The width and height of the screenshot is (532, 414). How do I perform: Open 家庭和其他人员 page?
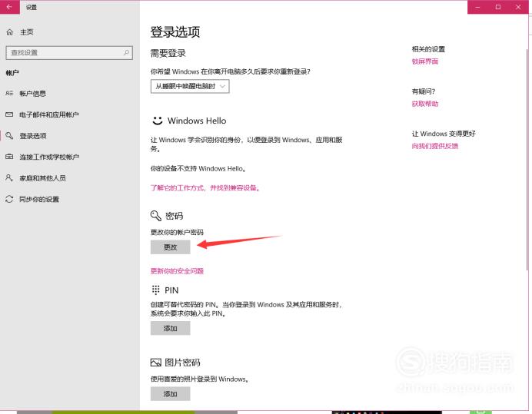tap(42, 178)
